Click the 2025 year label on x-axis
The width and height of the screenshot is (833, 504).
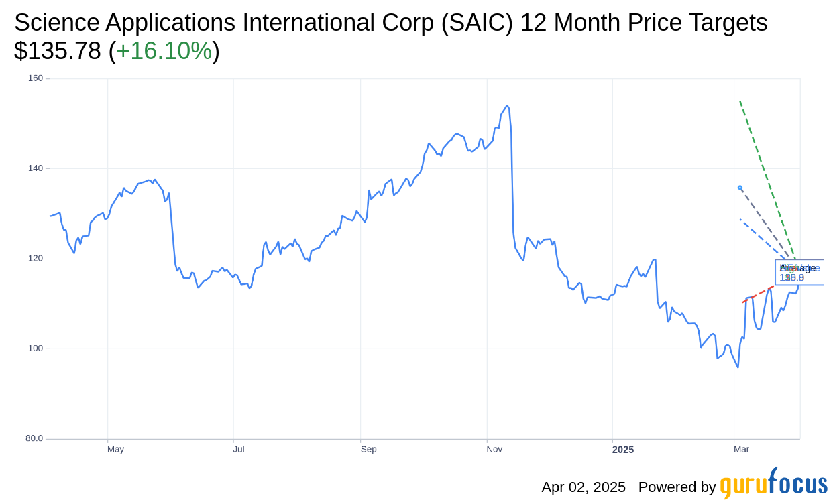coord(622,449)
